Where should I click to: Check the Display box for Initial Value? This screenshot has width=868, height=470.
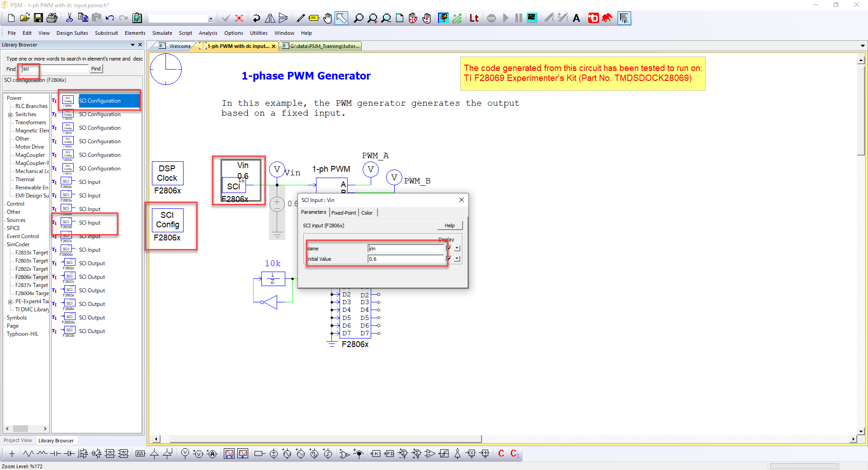tap(448, 258)
